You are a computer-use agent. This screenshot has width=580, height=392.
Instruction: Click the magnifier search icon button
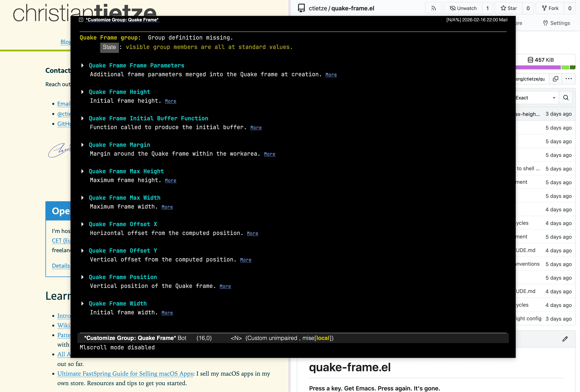566,98
